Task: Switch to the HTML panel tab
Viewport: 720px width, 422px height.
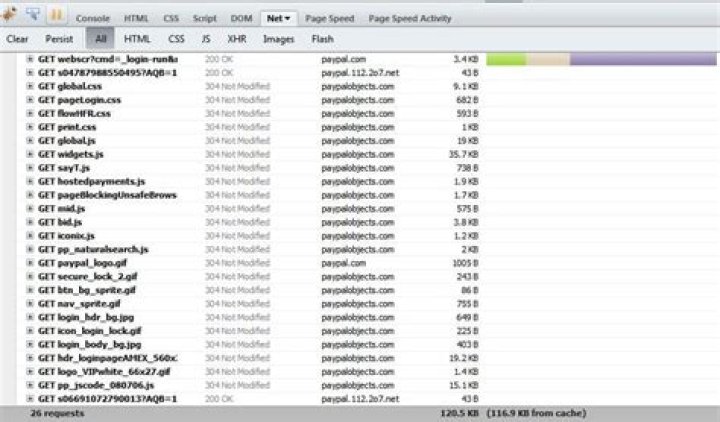Action: point(136,18)
